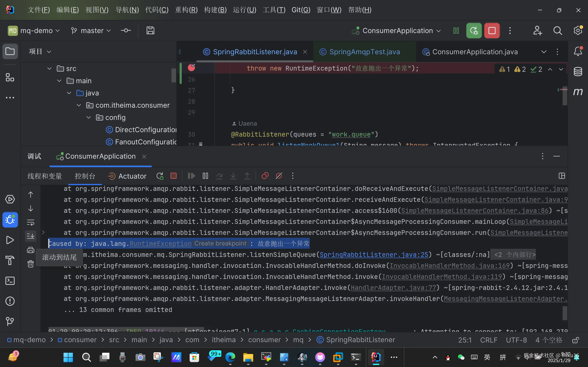Click View Breakpoints icon in debug toolbar
Viewport: 588px width, 367px height.
pos(265,176)
